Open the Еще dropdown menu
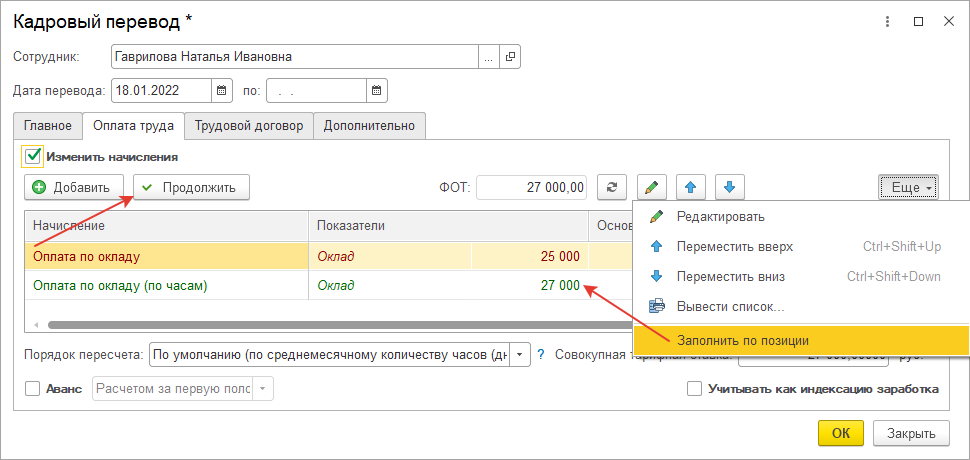 tap(908, 187)
